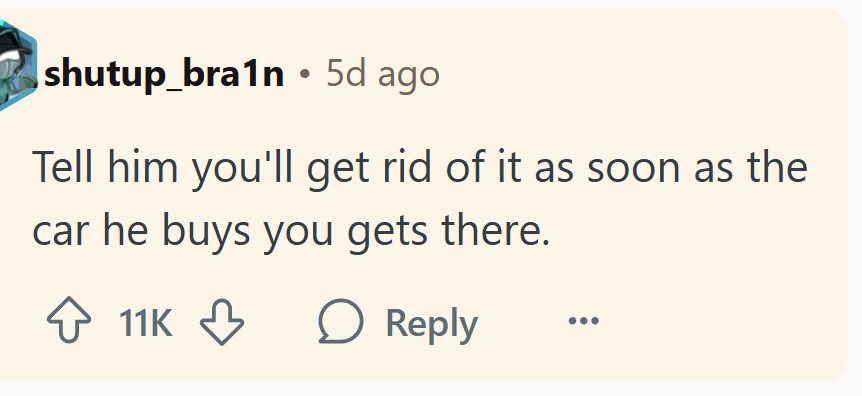Viewport: 862px width, 396px height.
Task: Downvote the comment by shutup_bra1n
Action: pos(222,322)
